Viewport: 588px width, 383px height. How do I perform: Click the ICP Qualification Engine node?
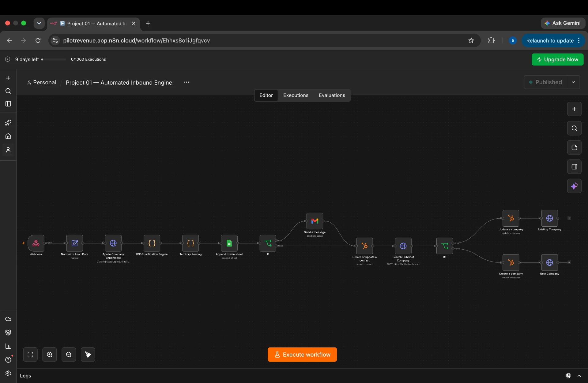152,243
